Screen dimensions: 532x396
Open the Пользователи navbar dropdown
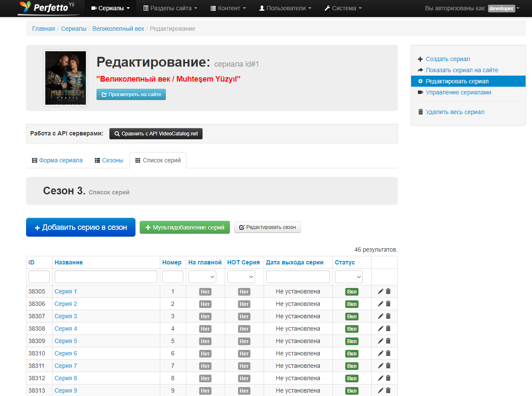tap(285, 8)
